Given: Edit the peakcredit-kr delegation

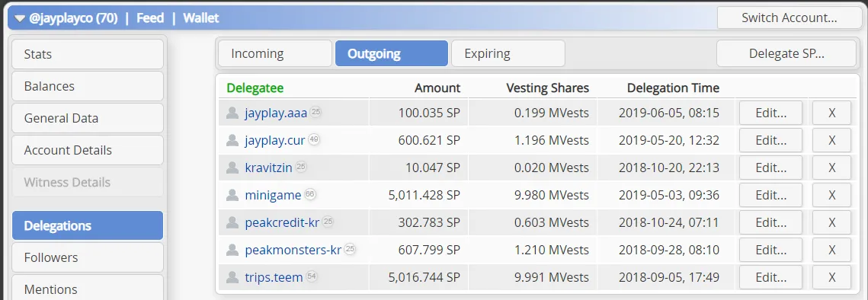Looking at the screenshot, I should click(770, 222).
